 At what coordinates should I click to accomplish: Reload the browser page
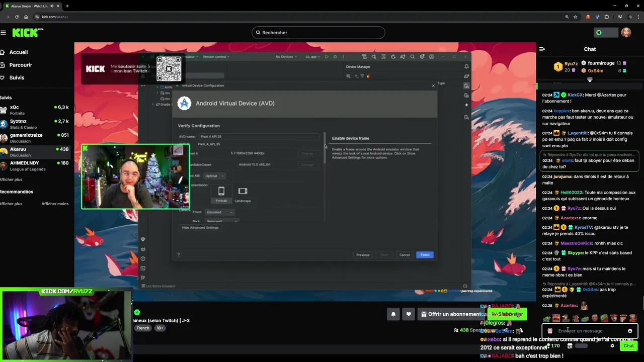click(x=17, y=17)
